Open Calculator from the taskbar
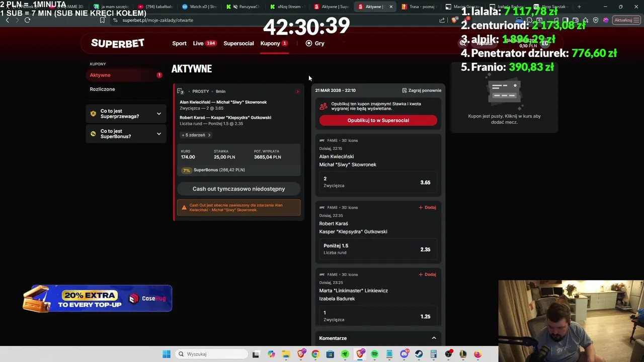 (434, 354)
